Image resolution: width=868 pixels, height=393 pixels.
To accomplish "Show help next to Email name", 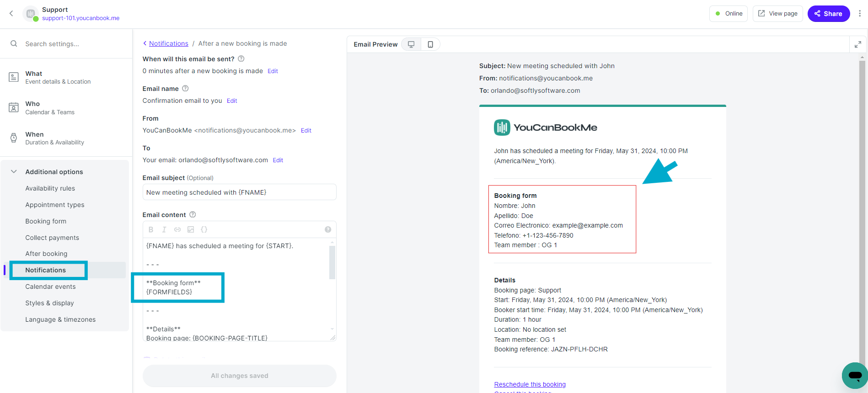I will 185,89.
